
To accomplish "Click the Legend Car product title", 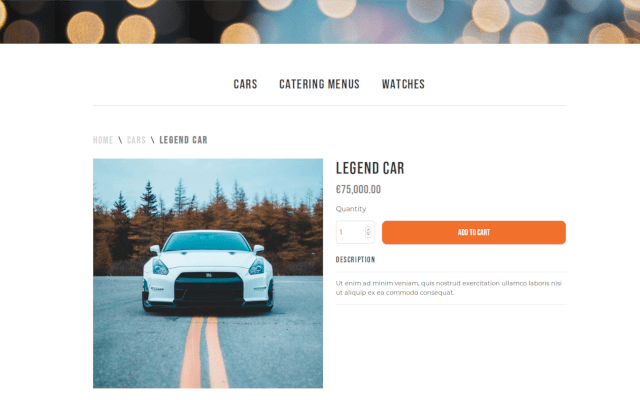I will [370, 168].
